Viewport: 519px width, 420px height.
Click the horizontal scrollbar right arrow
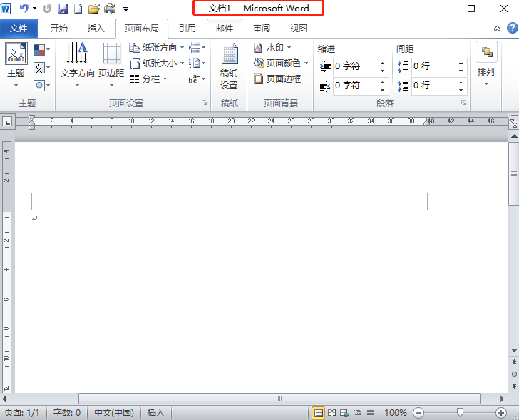coord(502,399)
